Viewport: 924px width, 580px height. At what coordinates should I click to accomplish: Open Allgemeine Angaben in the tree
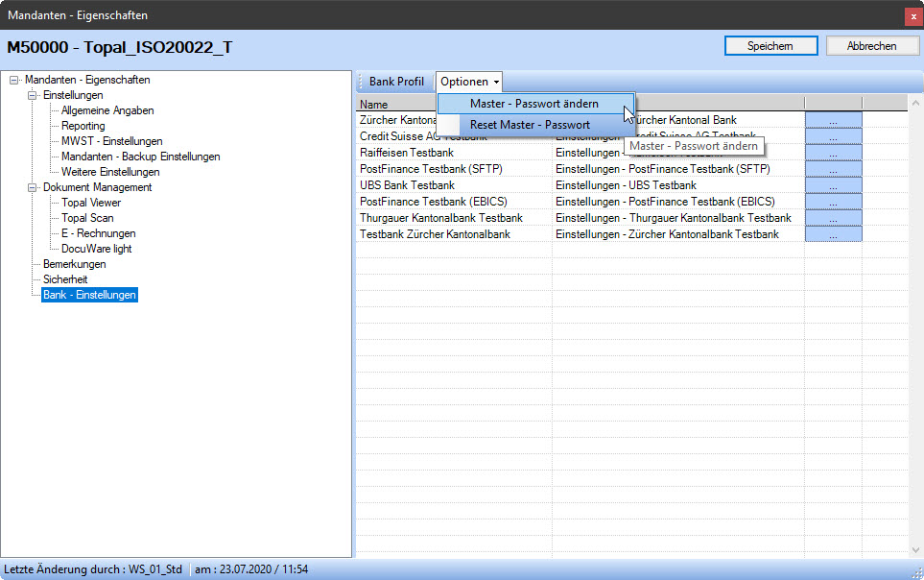coord(107,111)
